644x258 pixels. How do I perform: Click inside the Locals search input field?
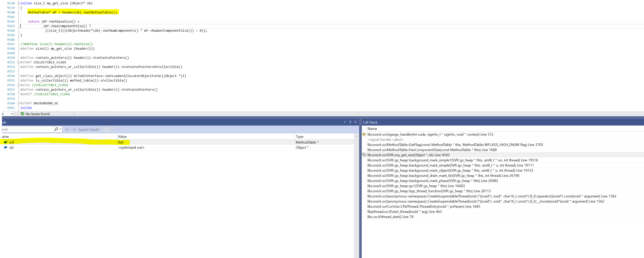27,129
